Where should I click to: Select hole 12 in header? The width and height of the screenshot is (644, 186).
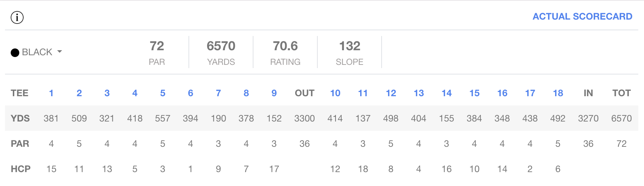click(391, 93)
